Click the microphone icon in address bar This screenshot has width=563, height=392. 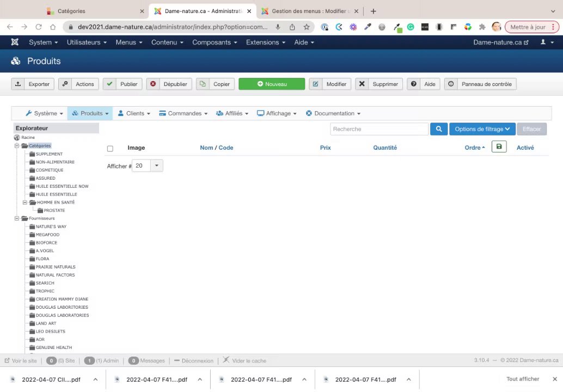coord(278,27)
